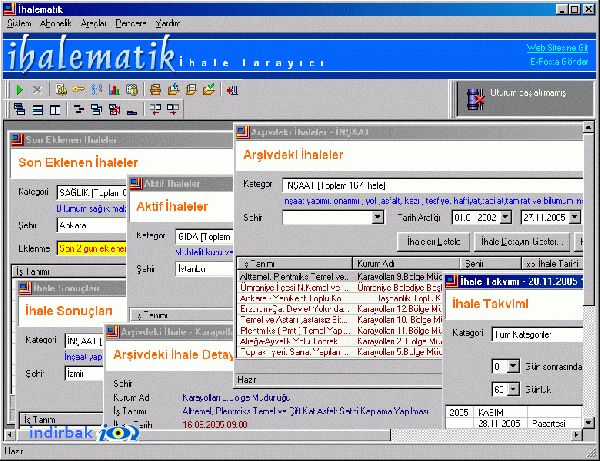Click the green play arrow toolbar icon

coord(19,90)
